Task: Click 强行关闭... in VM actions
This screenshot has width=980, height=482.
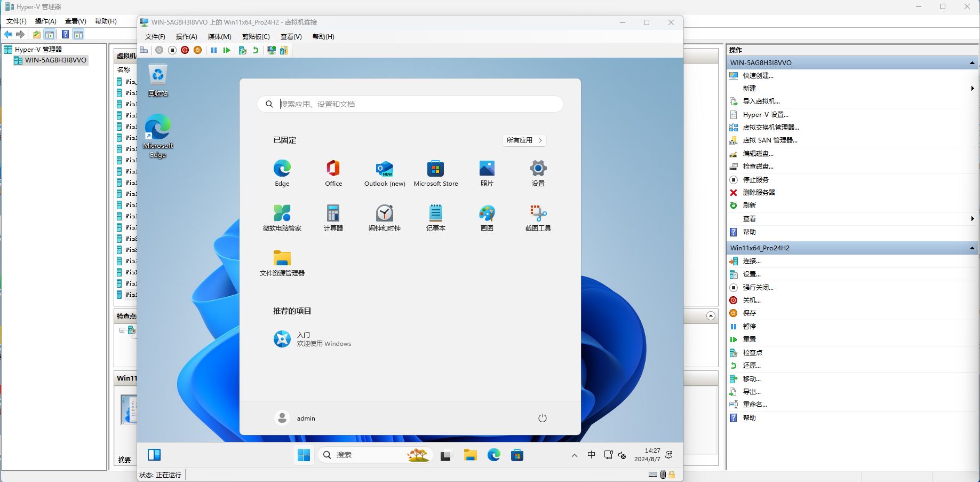Action: click(x=758, y=288)
